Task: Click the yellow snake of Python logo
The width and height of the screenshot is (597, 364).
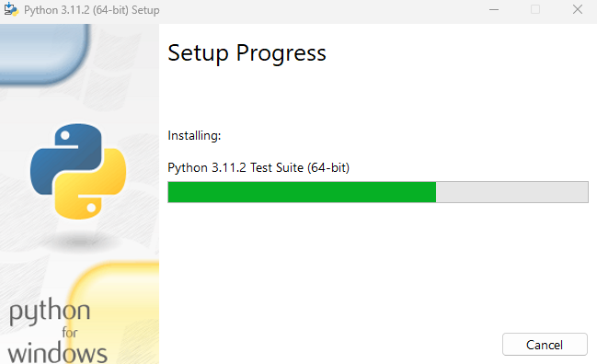Action: (x=93, y=187)
